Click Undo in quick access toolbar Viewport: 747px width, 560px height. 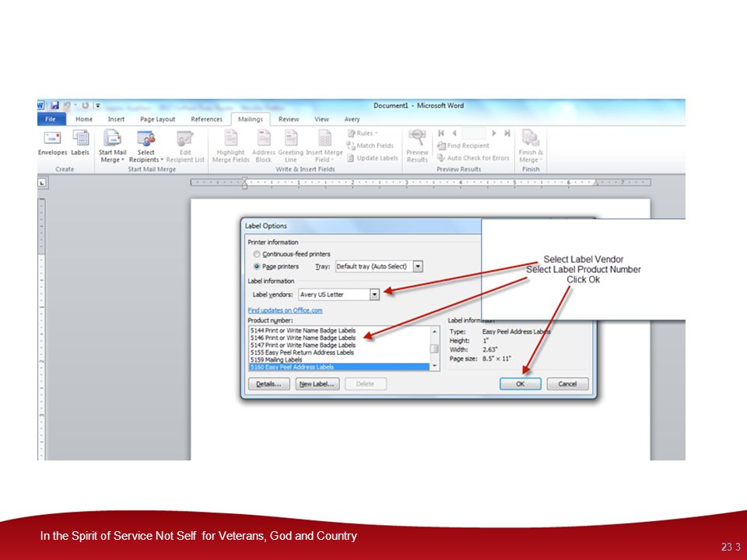(x=67, y=105)
